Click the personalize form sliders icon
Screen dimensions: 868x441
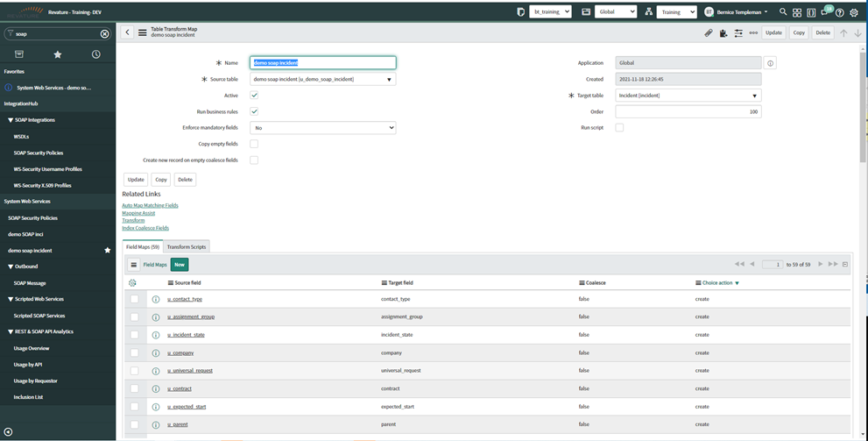738,33
